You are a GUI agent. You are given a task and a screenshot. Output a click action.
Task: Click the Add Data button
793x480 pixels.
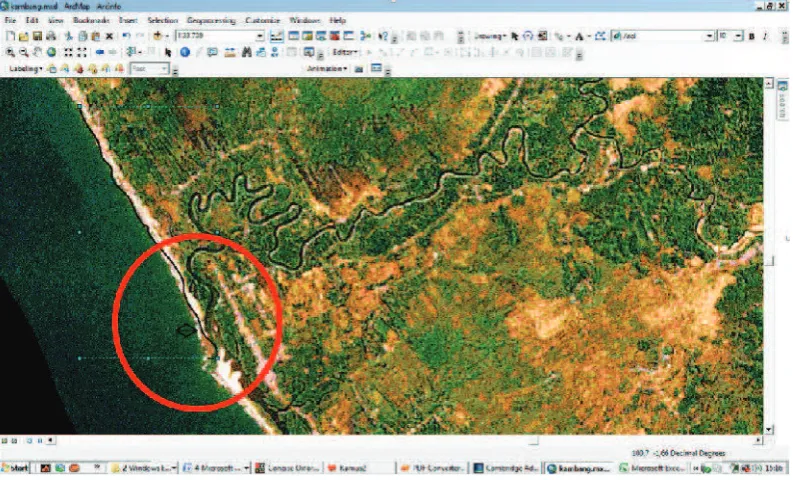tap(158, 36)
